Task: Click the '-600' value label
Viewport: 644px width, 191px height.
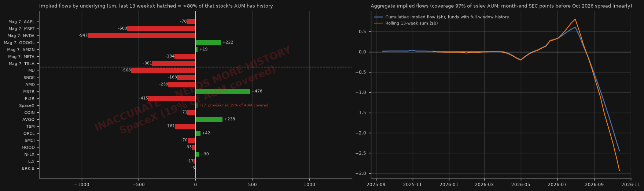Action: point(122,29)
